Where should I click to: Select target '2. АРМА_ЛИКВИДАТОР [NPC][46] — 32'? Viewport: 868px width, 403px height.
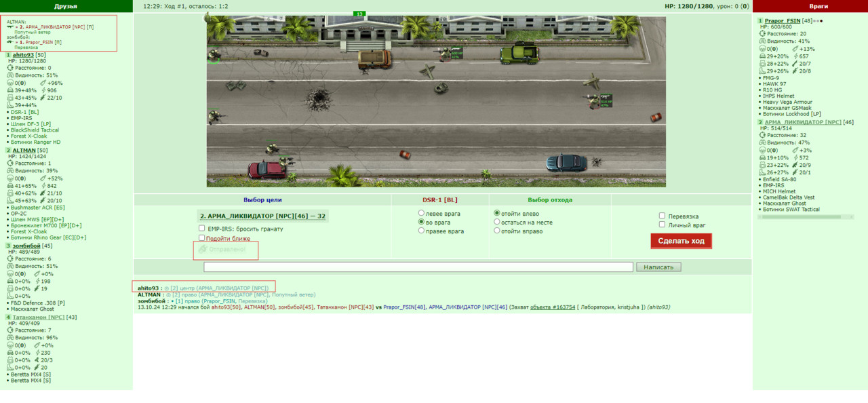(x=262, y=216)
